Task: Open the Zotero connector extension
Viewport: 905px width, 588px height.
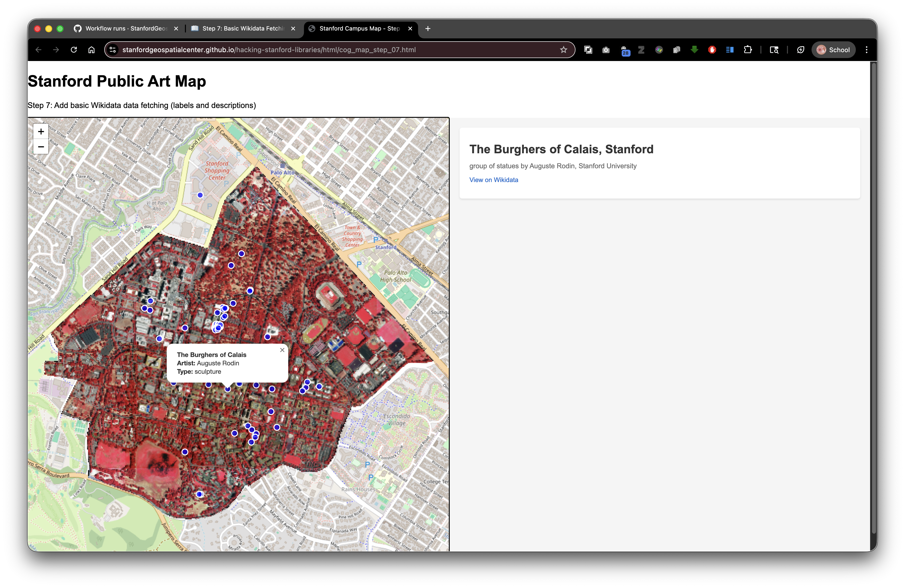Action: [x=641, y=49]
